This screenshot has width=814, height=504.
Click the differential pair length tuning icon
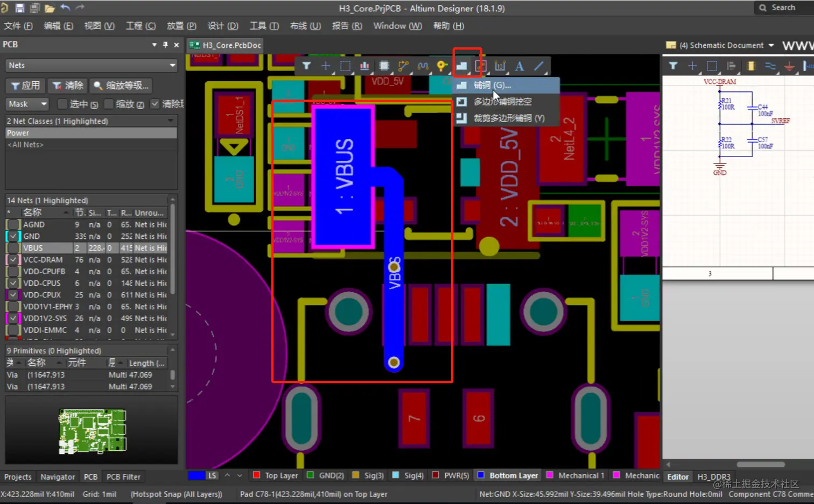tap(423, 66)
